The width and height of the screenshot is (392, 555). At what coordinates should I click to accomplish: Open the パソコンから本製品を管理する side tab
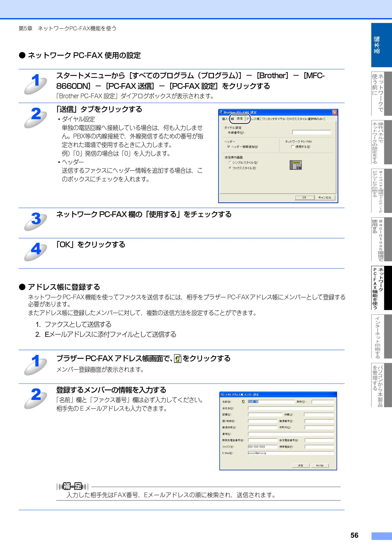pyautogui.click(x=381, y=385)
